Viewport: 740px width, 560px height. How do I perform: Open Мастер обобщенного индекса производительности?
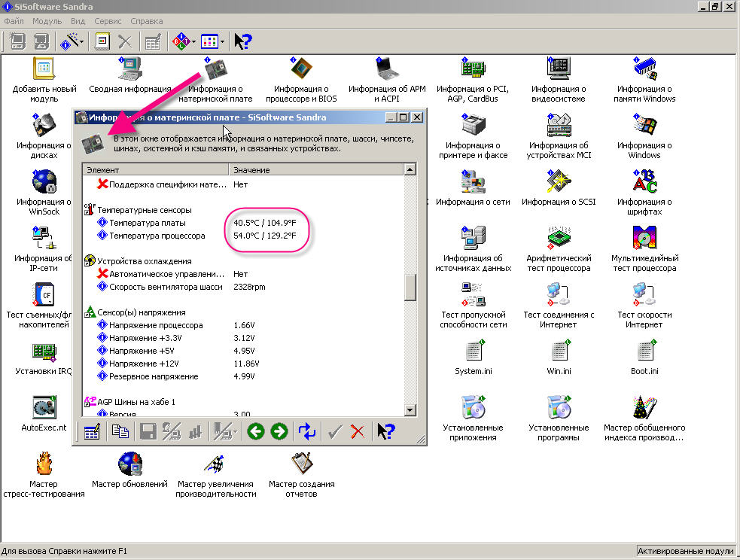pos(644,419)
